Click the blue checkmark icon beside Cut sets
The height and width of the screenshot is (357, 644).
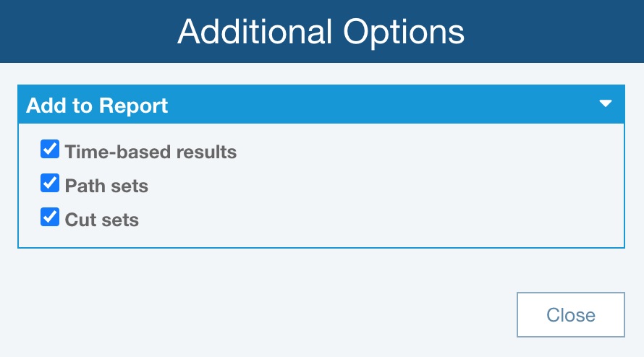tap(50, 218)
